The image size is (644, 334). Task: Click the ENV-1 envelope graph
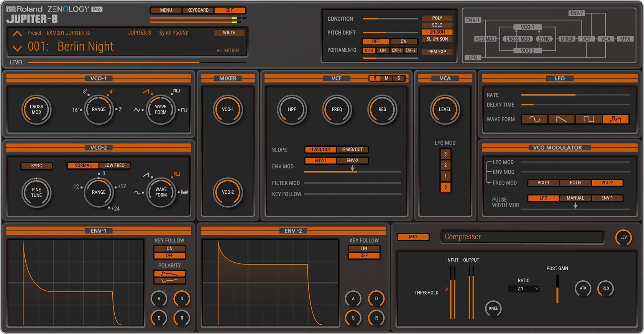tap(76, 283)
